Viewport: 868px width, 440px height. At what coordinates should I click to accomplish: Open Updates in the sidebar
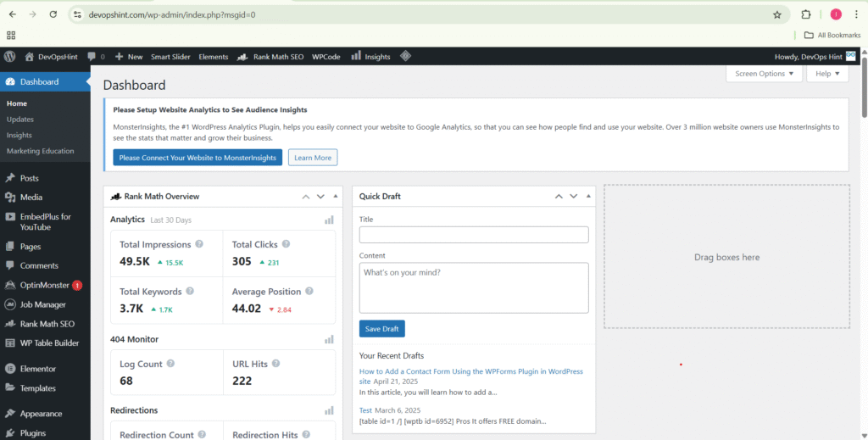tap(20, 119)
